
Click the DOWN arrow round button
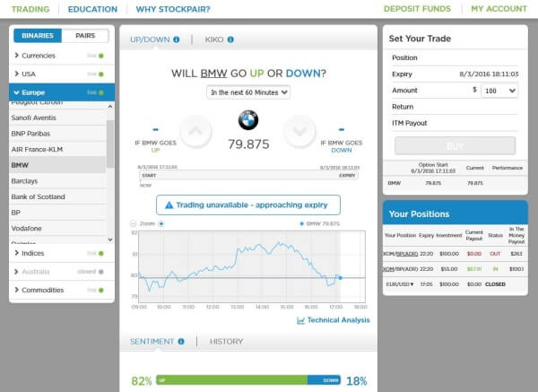299,131
